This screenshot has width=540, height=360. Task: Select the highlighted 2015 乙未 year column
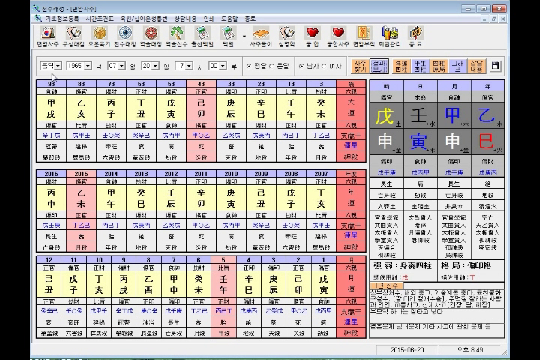tap(81, 210)
